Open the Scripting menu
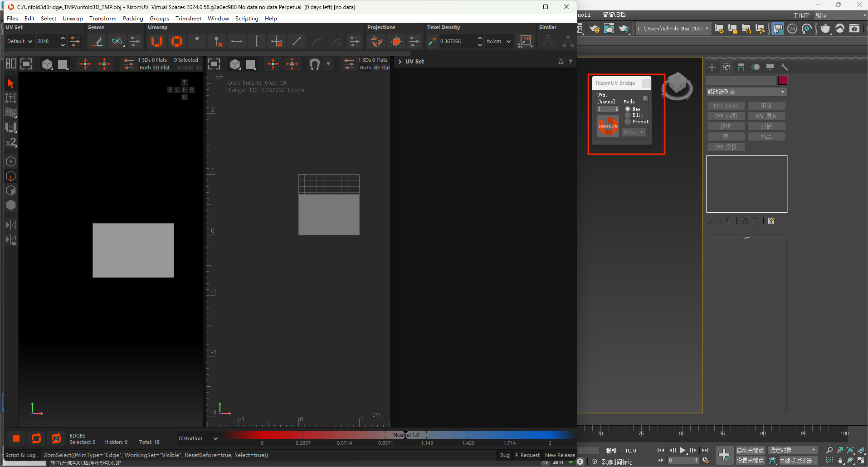The width and height of the screenshot is (868, 467). coord(247,19)
